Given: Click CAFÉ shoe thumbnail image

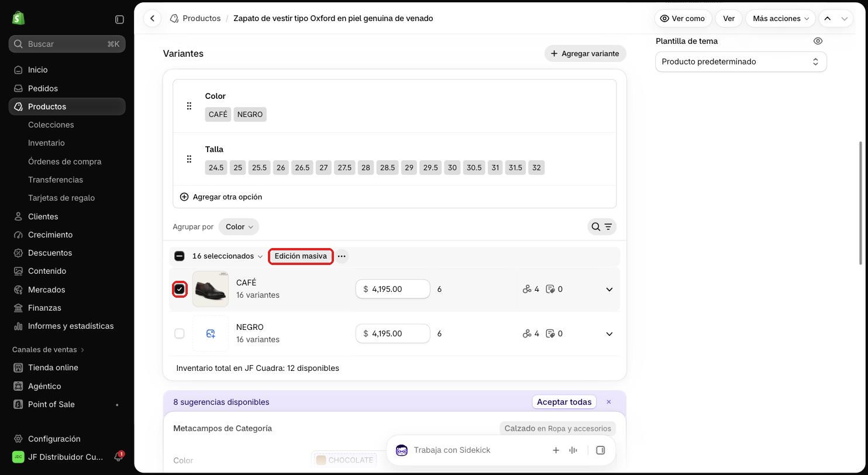Looking at the screenshot, I should tap(211, 289).
